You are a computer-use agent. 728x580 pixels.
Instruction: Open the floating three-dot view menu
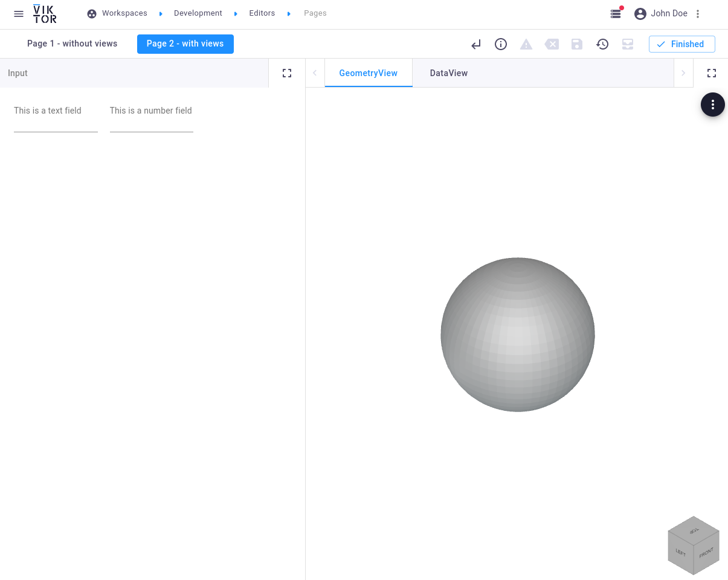coord(713,105)
